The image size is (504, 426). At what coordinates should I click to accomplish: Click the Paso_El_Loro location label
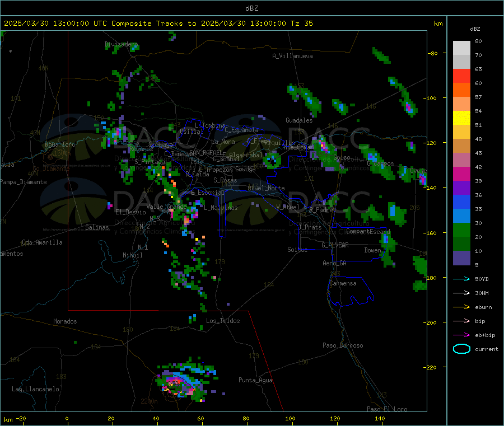[387, 409]
